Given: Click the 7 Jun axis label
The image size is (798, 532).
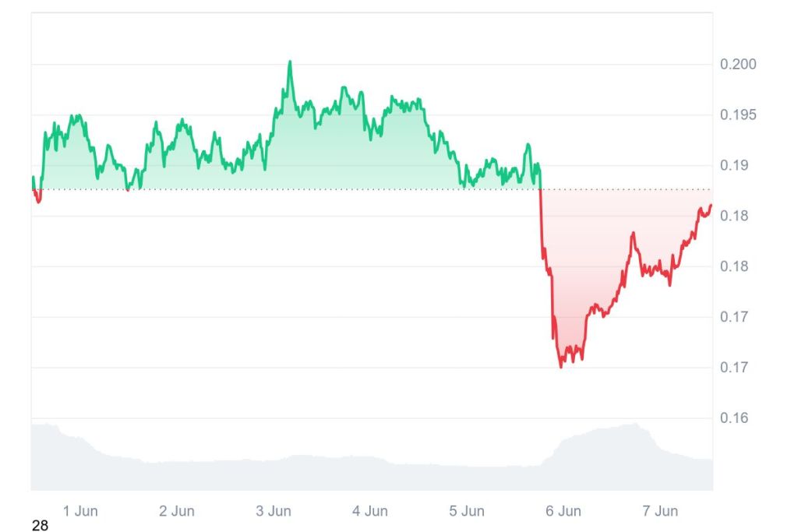Looking at the screenshot, I should [x=660, y=512].
